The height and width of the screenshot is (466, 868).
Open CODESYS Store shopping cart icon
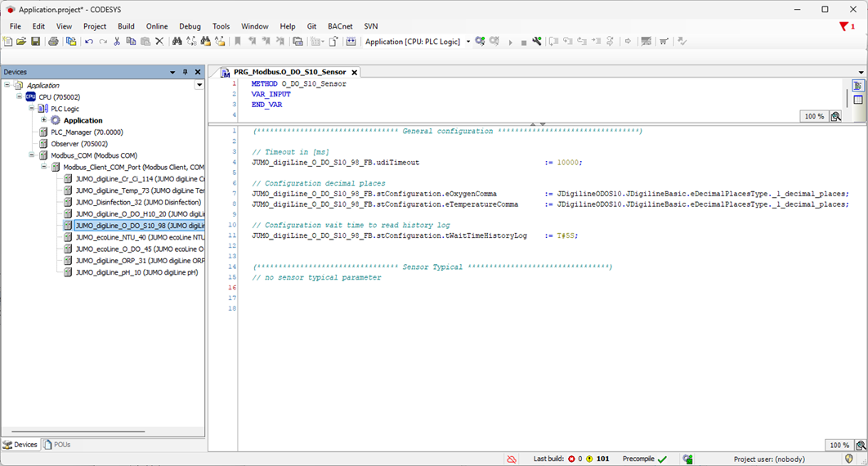(664, 42)
